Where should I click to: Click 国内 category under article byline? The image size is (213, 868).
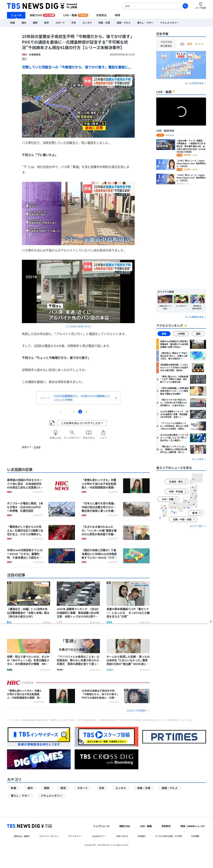point(24,59)
